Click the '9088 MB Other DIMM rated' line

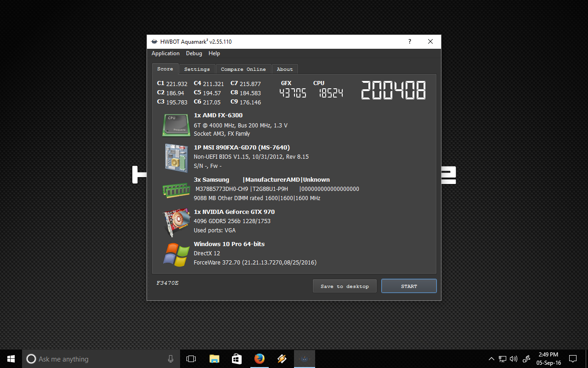coord(257,198)
